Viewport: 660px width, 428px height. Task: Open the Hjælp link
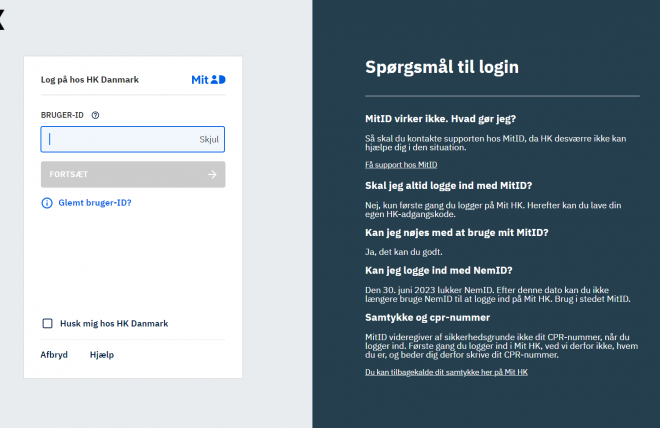click(102, 355)
